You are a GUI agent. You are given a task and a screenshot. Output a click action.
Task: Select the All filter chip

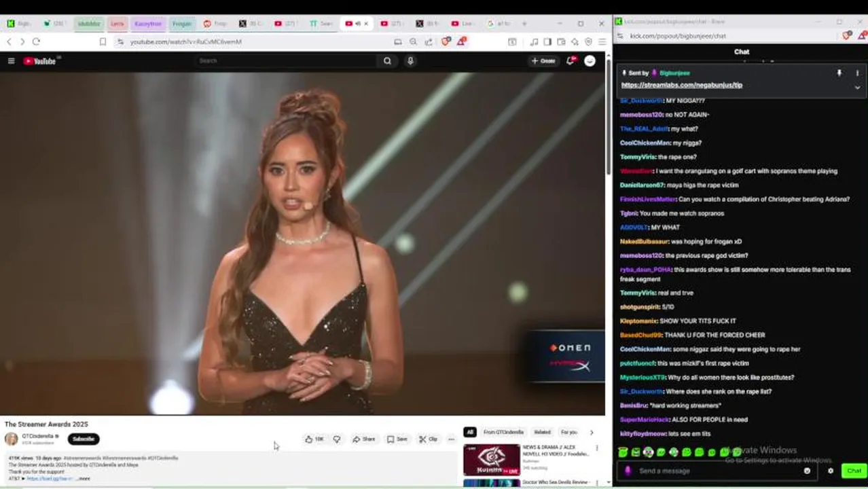(x=469, y=432)
